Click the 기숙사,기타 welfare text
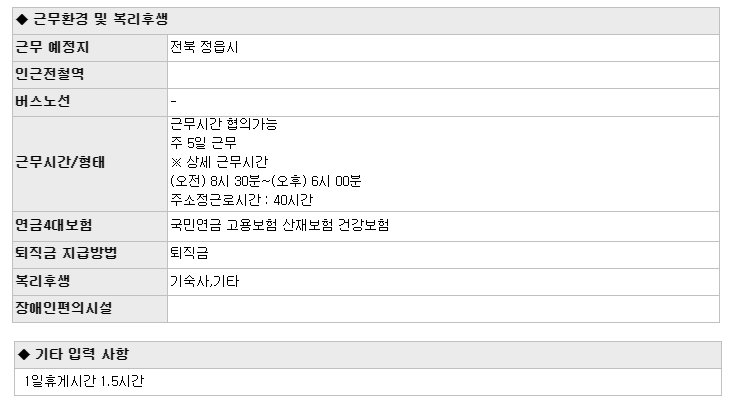Screen dimensions: 732x411 pyautogui.click(x=204, y=282)
